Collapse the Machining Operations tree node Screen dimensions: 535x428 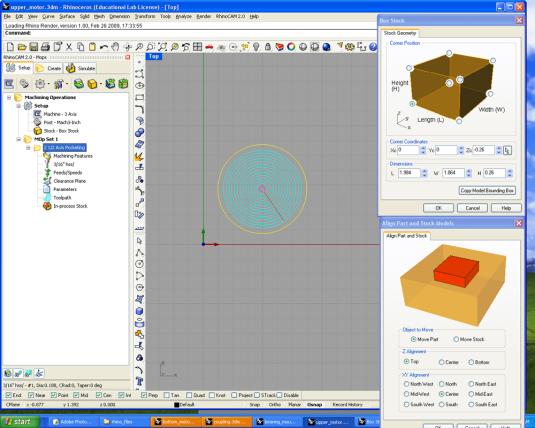point(9,98)
